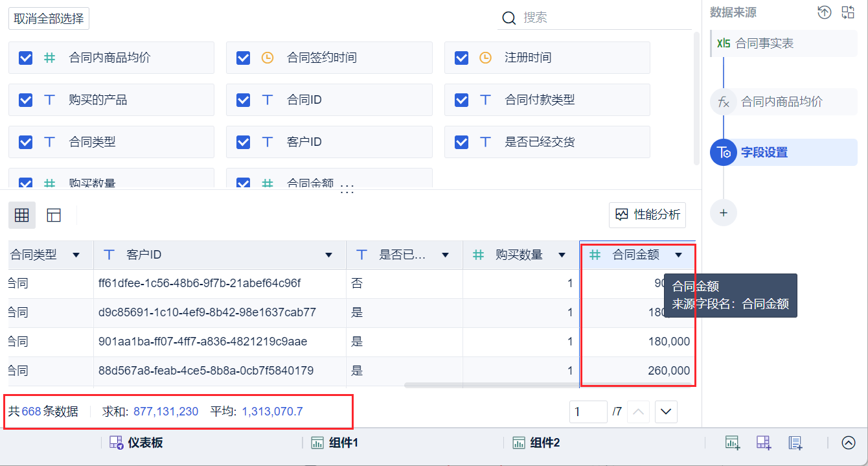The image size is (868, 466).
Task: Click the add dashboard icon in bottom bar
Action: click(764, 443)
